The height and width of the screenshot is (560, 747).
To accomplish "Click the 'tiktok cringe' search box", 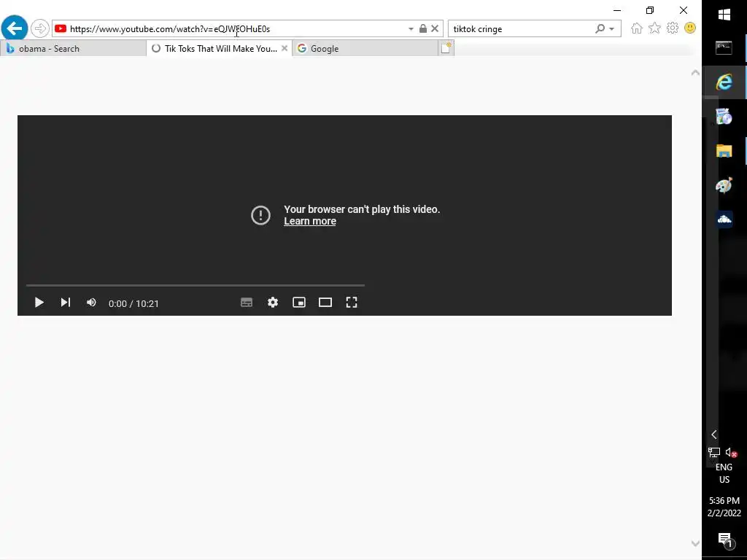I will click(522, 29).
